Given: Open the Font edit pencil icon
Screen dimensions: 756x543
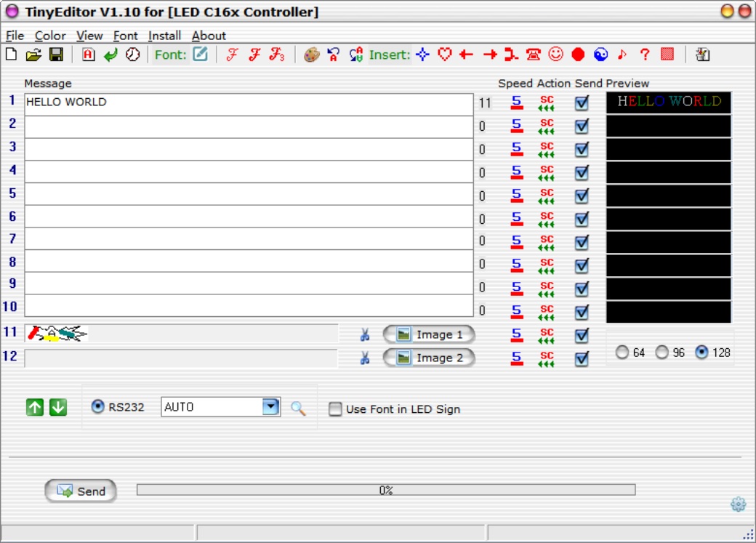Looking at the screenshot, I should coord(200,54).
